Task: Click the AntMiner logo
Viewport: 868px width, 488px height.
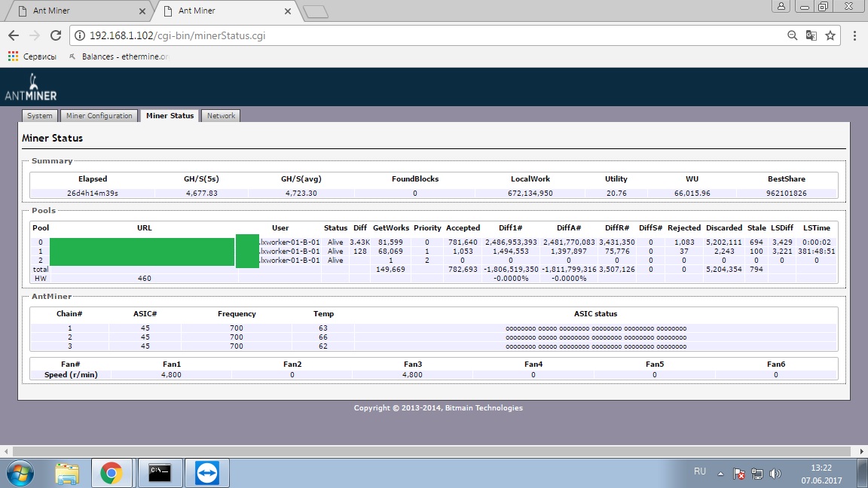Action: point(31,87)
